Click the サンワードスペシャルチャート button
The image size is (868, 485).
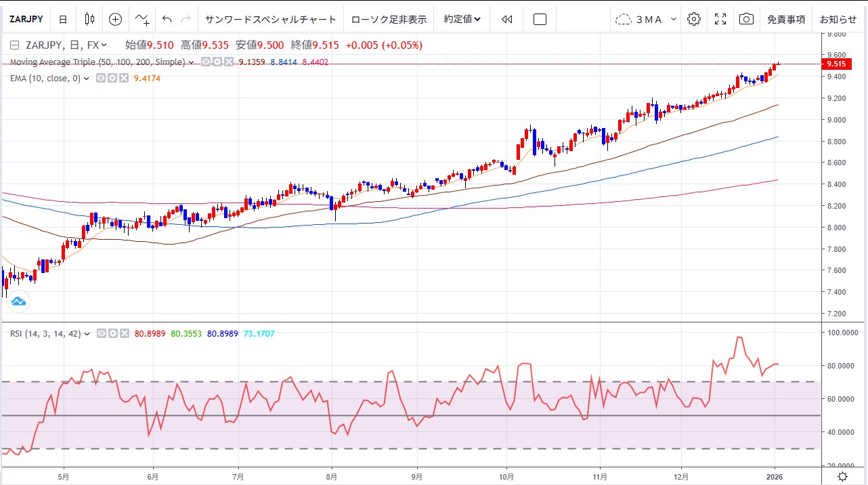tap(270, 19)
